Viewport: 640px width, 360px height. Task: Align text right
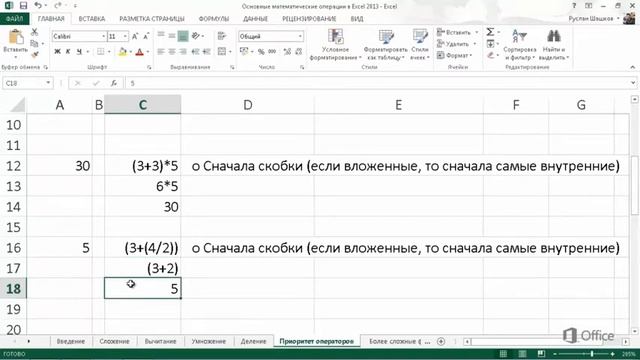(x=183, y=51)
